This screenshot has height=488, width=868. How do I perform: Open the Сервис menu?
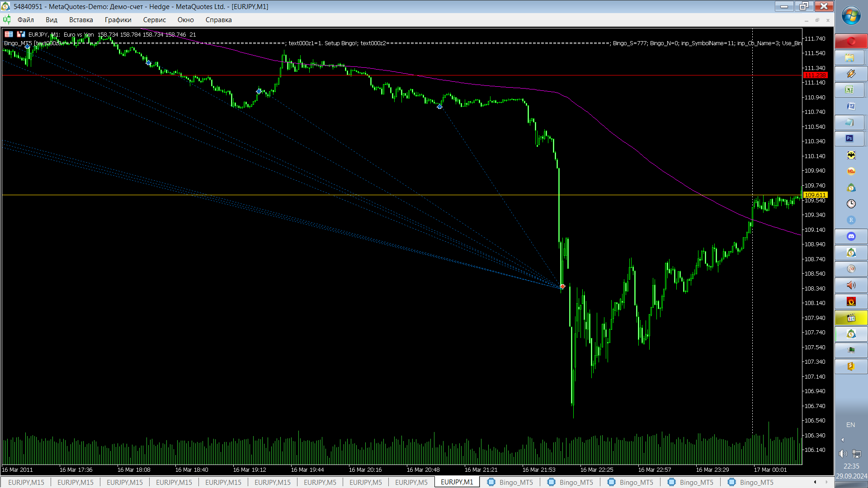[154, 19]
